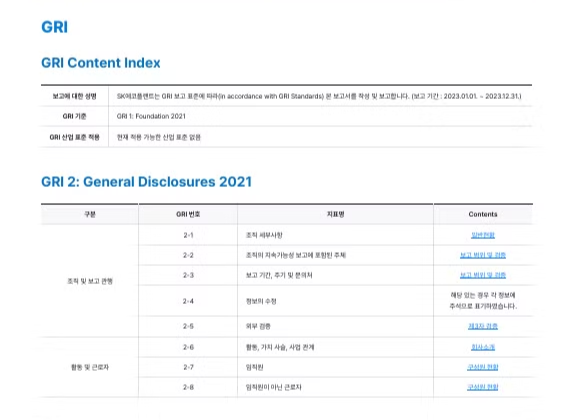Select the GRI number cell 2-7
Viewport: 572px width, 420px height.
tap(188, 367)
